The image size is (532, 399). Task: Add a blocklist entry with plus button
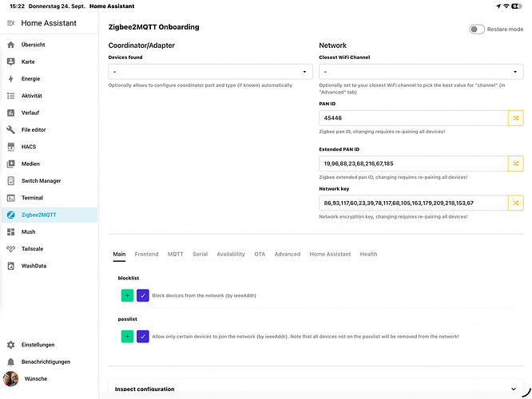point(127,295)
